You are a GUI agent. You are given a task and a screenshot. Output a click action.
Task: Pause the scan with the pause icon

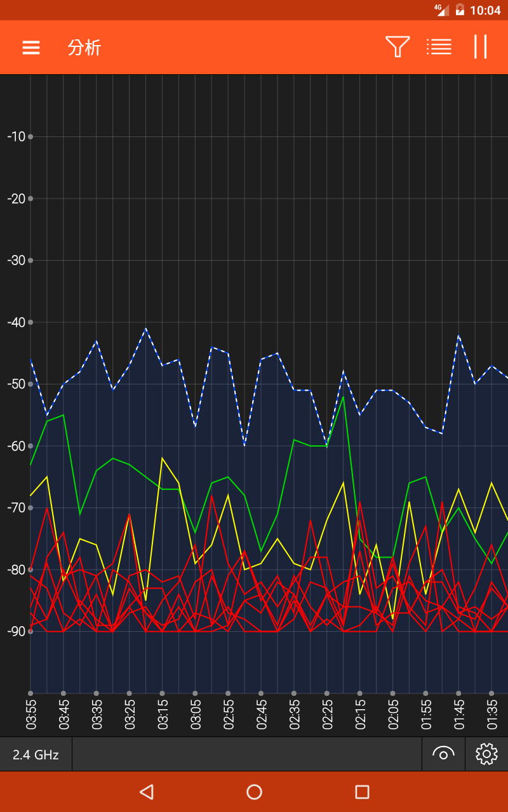[x=480, y=47]
